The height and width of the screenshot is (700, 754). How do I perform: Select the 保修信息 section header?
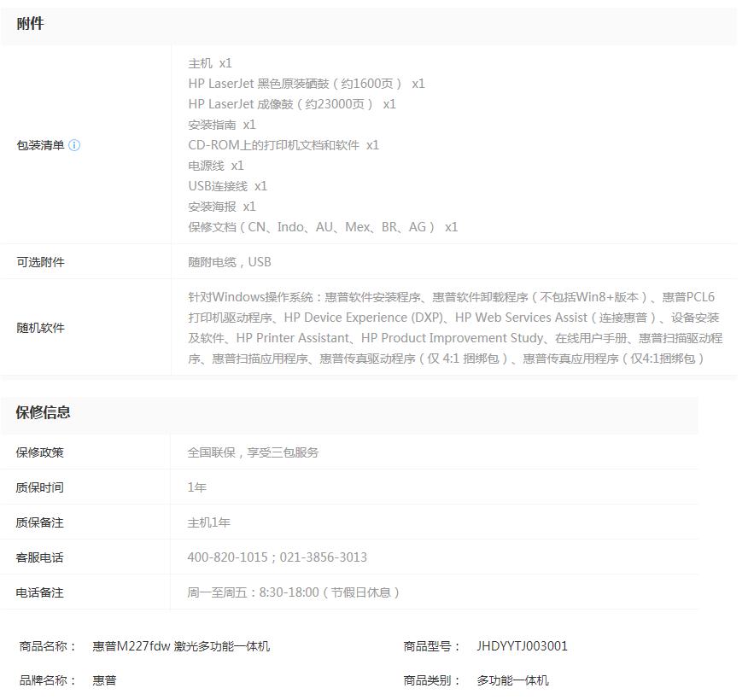(x=43, y=412)
